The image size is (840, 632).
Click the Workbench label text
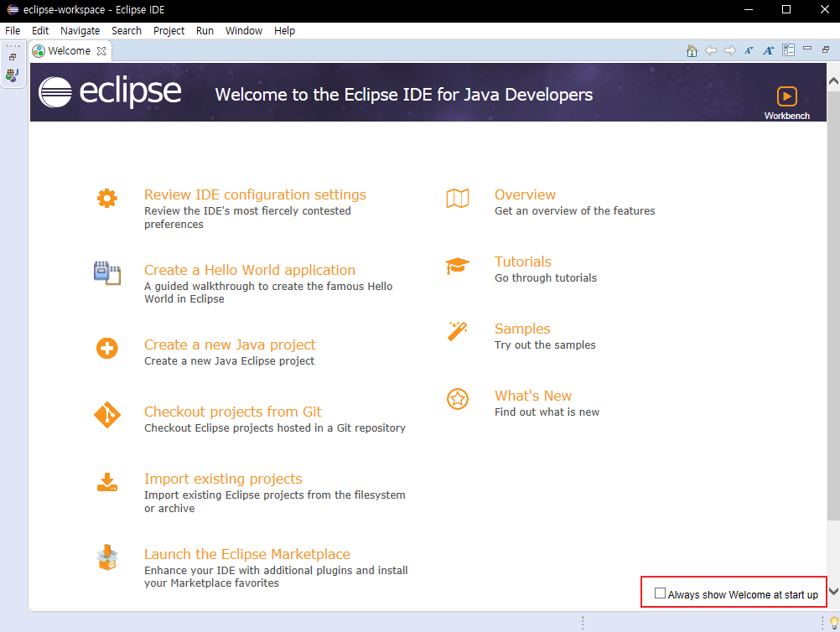(x=786, y=116)
